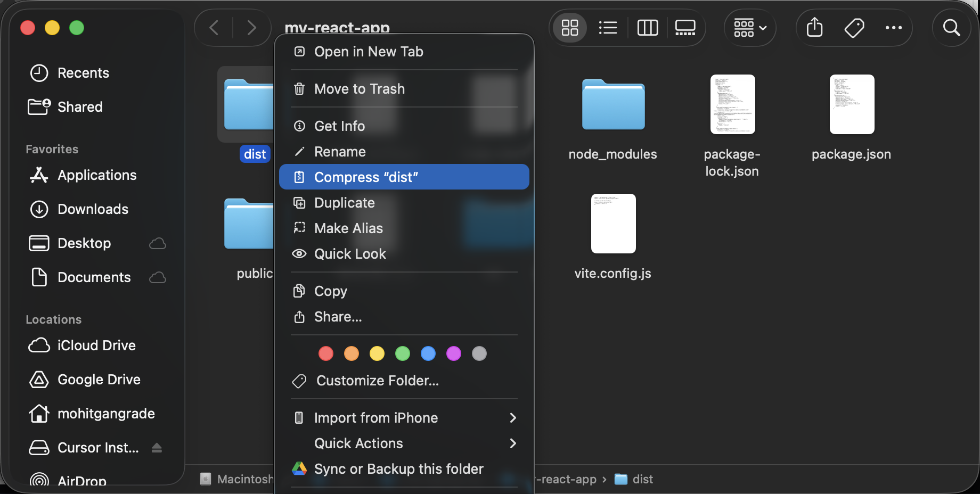Click the back navigation arrow
Image resolution: width=980 pixels, height=494 pixels.
tap(213, 28)
